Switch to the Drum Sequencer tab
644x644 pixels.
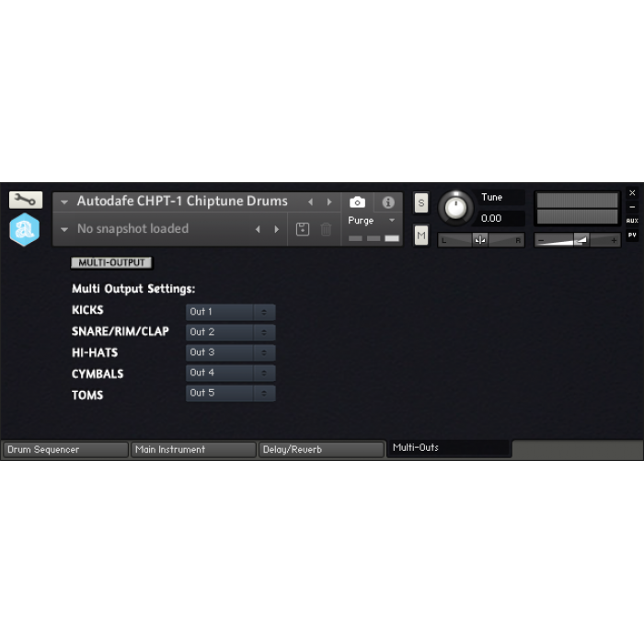click(65, 449)
